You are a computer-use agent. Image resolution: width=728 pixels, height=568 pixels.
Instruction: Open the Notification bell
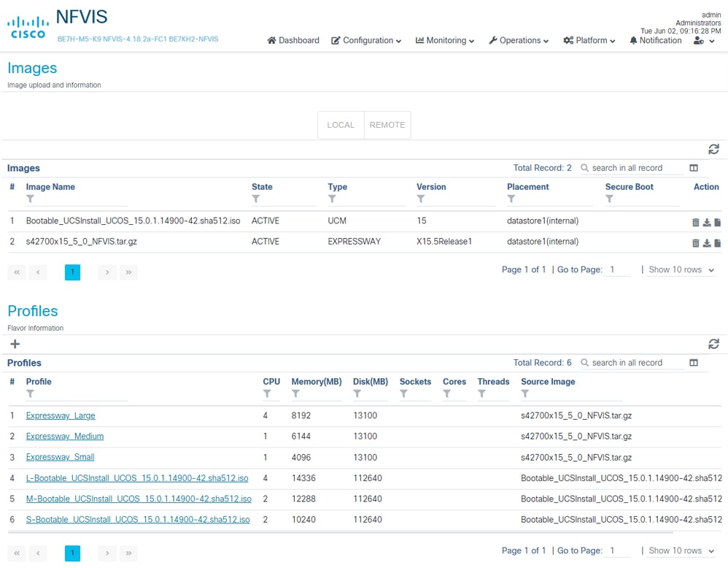(656, 40)
